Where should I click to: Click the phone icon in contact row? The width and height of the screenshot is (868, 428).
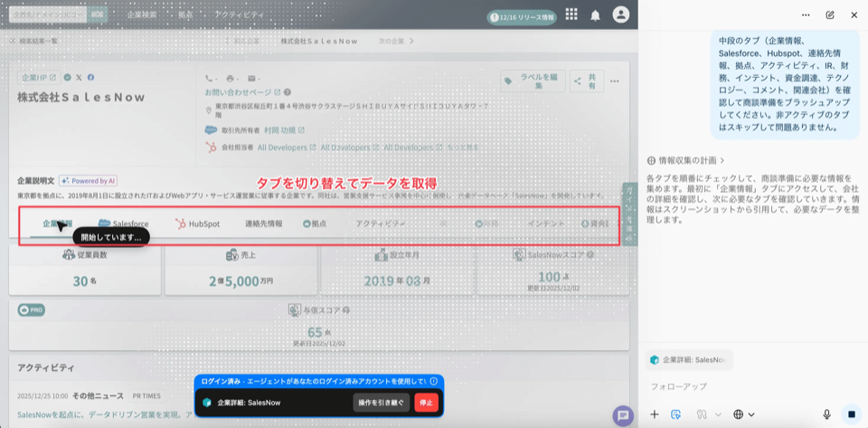point(209,79)
